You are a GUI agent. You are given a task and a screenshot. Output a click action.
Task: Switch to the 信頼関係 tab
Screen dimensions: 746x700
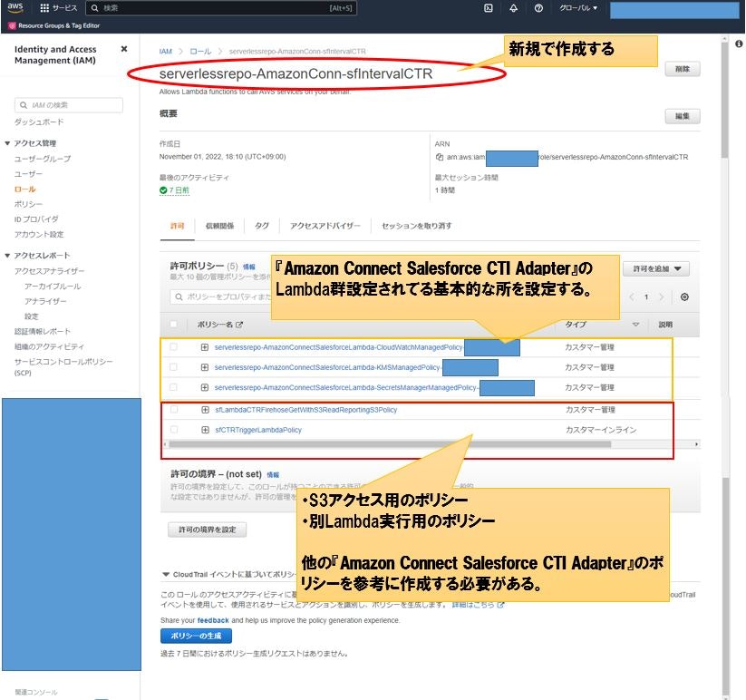pos(219,226)
